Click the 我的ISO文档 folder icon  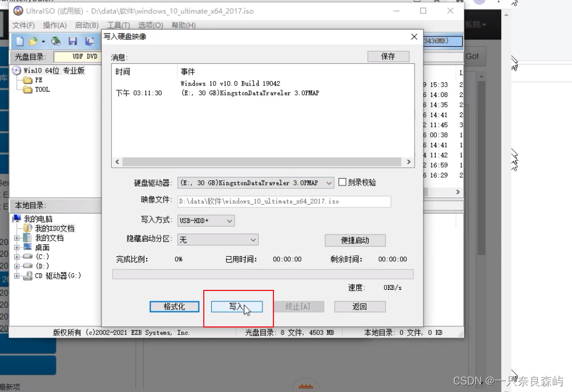point(28,228)
